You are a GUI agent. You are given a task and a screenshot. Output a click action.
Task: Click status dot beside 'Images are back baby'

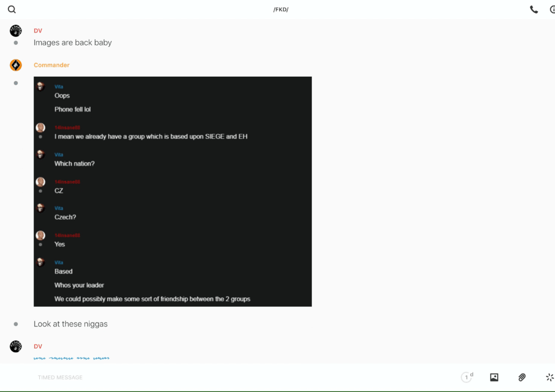point(16,43)
